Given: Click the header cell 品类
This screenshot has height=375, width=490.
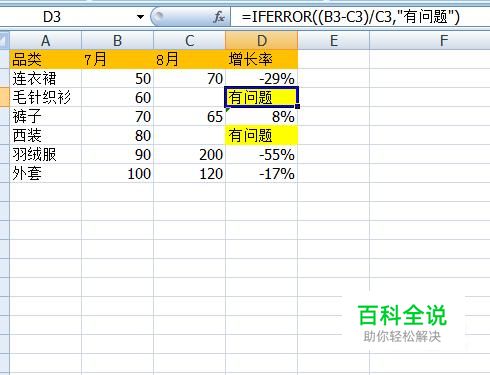Looking at the screenshot, I should pos(45,59).
